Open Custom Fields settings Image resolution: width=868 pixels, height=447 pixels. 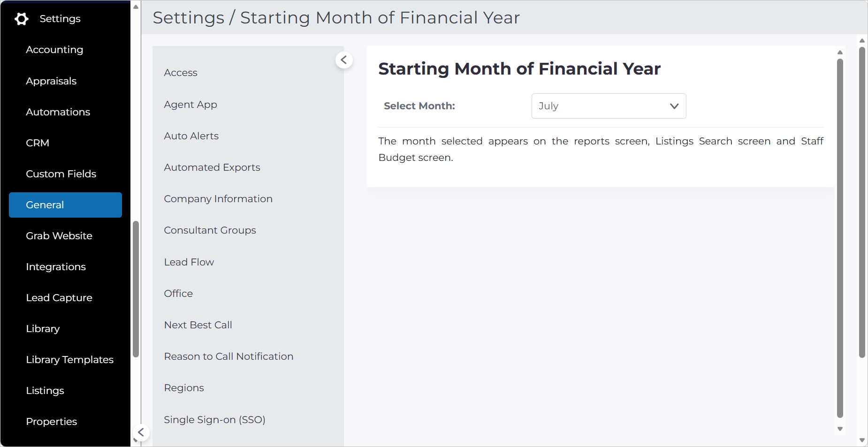[61, 174]
